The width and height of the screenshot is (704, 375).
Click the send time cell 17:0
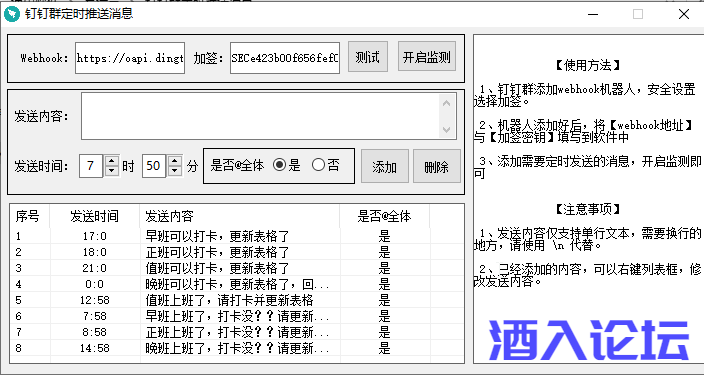[95, 236]
